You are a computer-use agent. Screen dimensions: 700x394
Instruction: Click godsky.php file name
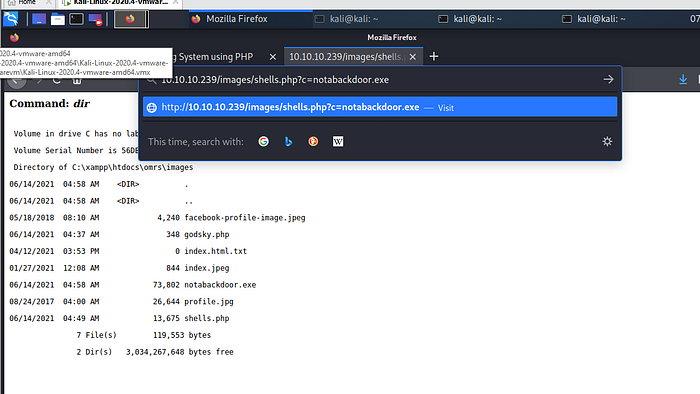coord(207,235)
